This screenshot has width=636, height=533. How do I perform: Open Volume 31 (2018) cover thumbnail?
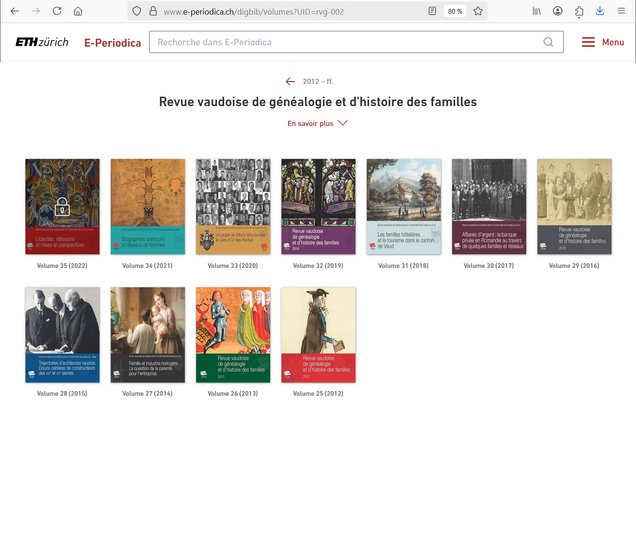(x=404, y=206)
